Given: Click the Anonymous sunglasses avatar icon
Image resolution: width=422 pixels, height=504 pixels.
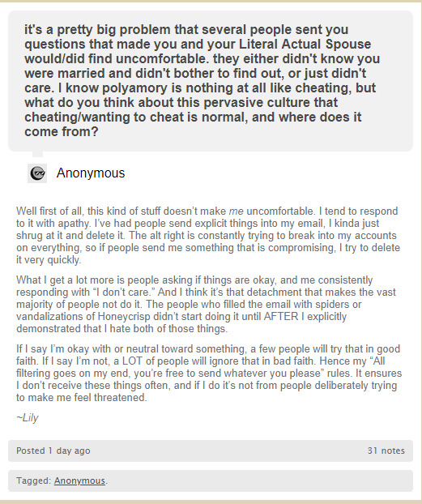Looking at the screenshot, I should (x=37, y=173).
